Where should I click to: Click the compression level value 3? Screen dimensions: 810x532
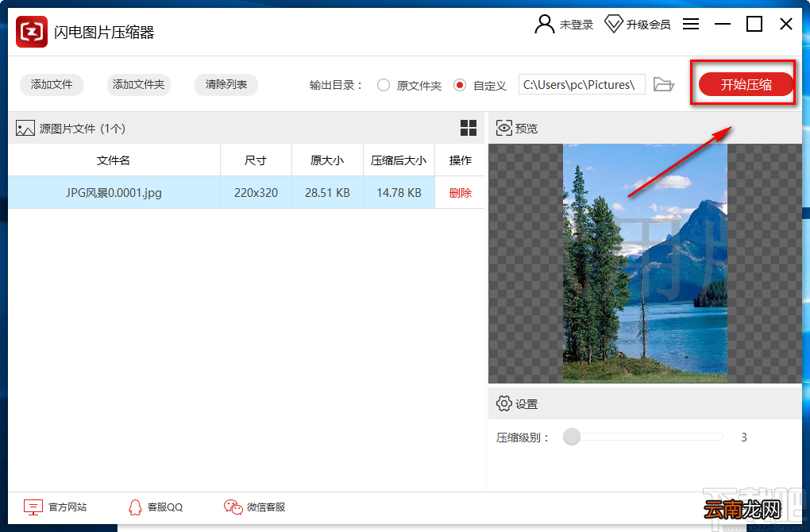(x=744, y=437)
